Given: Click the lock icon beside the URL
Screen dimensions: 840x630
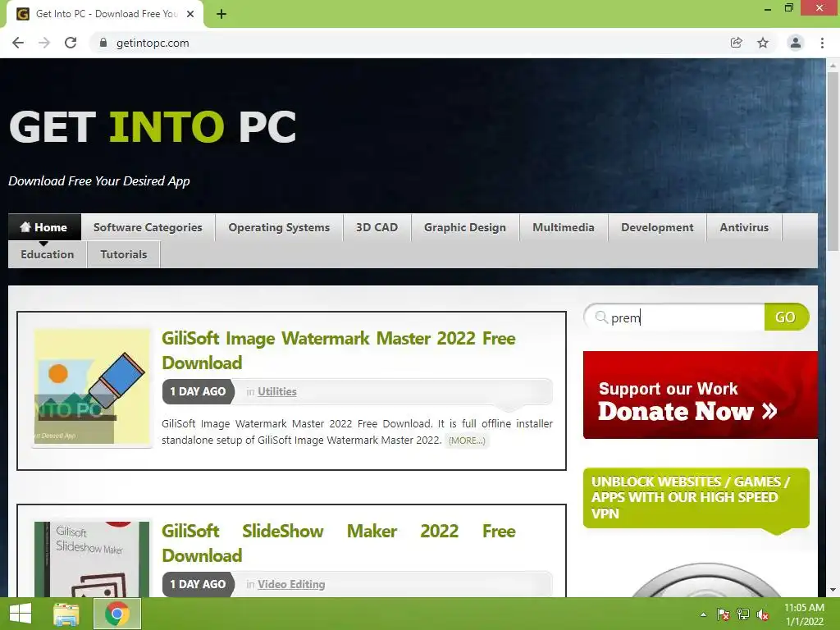Looking at the screenshot, I should pos(103,43).
